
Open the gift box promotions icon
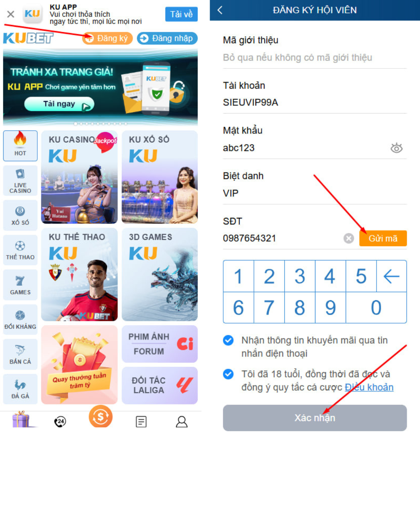pyautogui.click(x=21, y=420)
